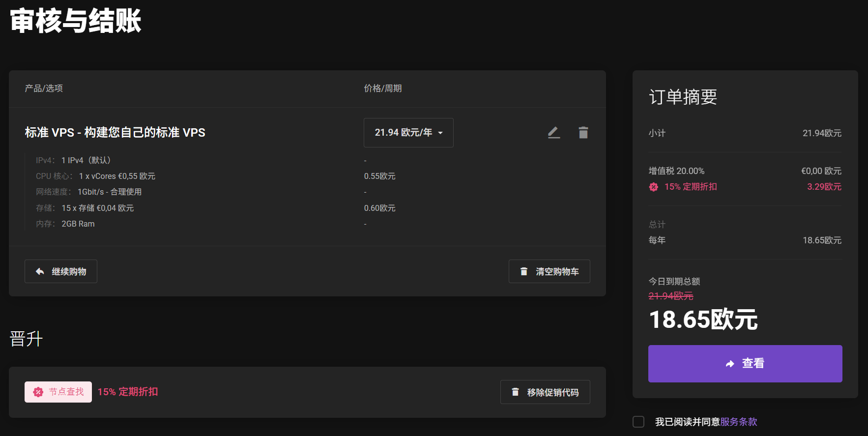Screen dimensions: 868x436
Task: Click the 15% 定期折扣 text in the promotion panel
Action: point(128,392)
